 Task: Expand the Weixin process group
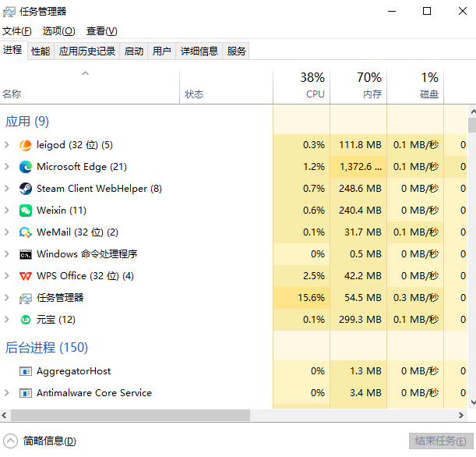coord(7,211)
